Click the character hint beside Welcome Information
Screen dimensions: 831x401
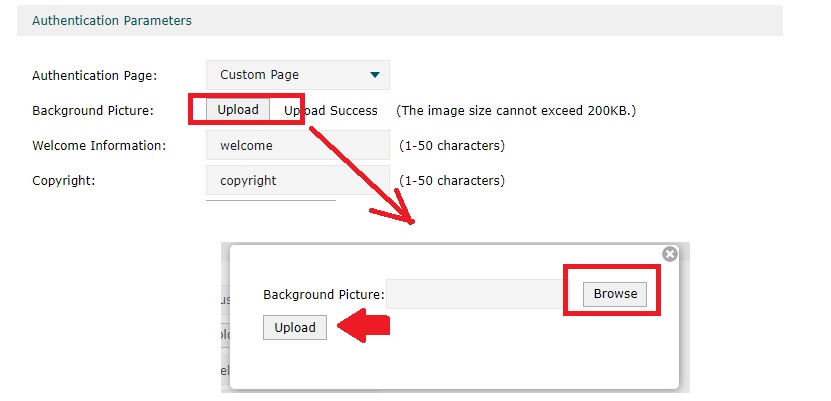(451, 145)
